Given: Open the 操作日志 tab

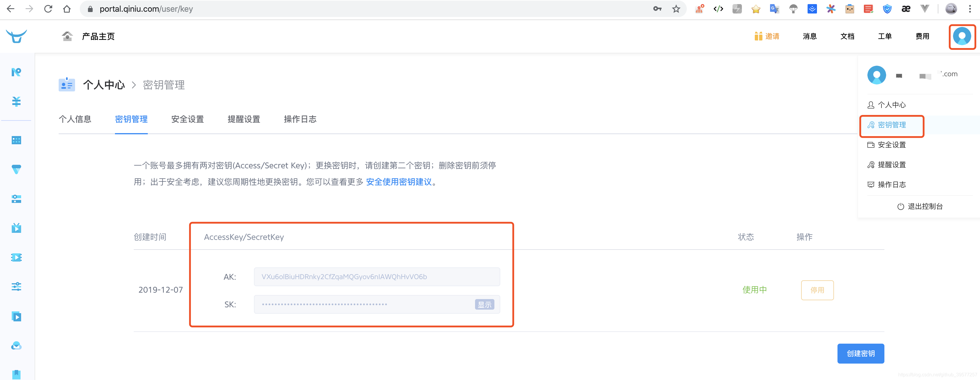Looking at the screenshot, I should (x=300, y=119).
